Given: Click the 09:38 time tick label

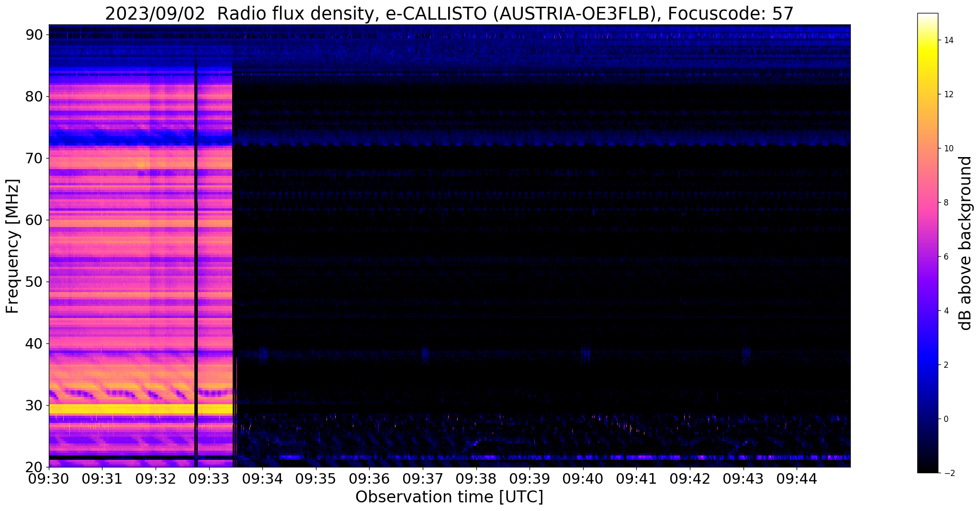Looking at the screenshot, I should pos(476,478).
